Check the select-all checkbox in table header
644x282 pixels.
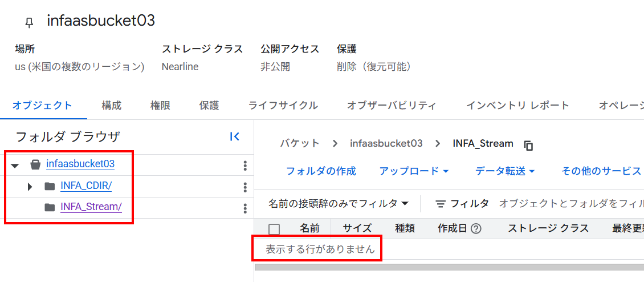click(x=274, y=229)
